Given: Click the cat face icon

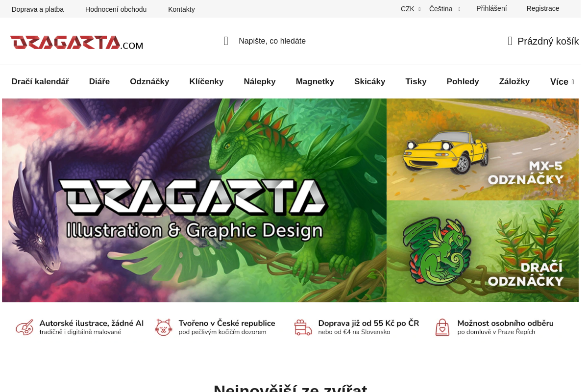Looking at the screenshot, I should tap(164, 327).
